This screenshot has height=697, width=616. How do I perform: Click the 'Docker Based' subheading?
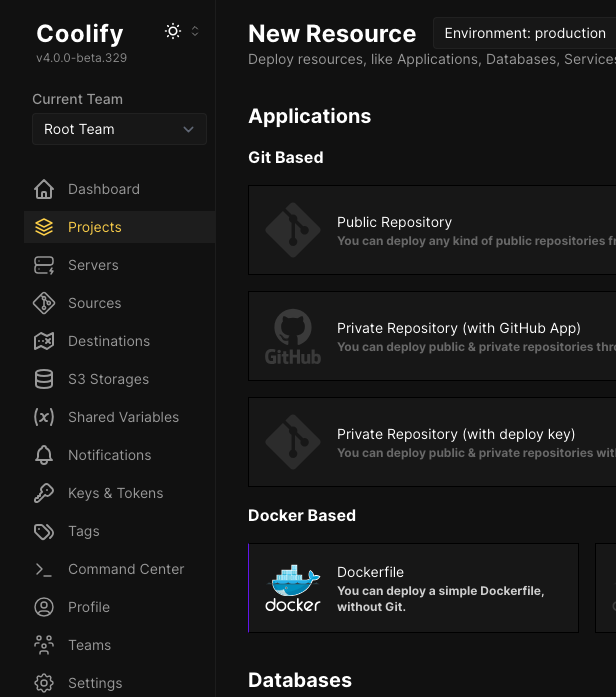coord(302,516)
